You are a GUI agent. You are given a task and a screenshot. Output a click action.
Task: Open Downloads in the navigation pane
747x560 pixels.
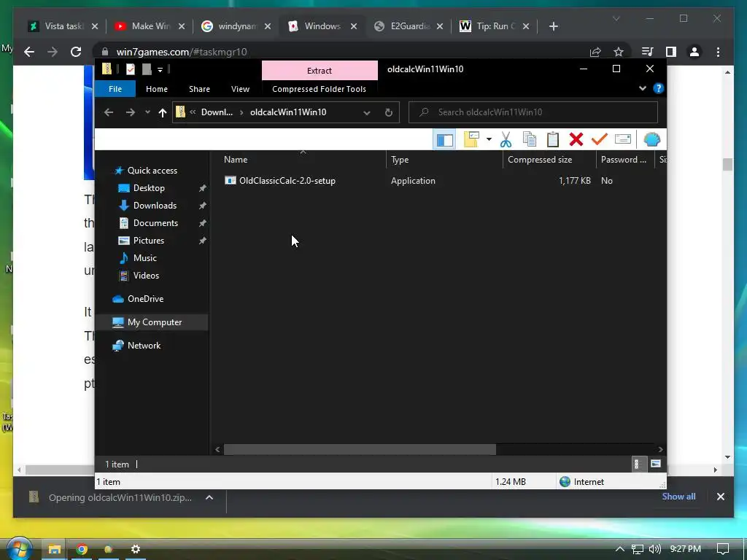point(155,206)
